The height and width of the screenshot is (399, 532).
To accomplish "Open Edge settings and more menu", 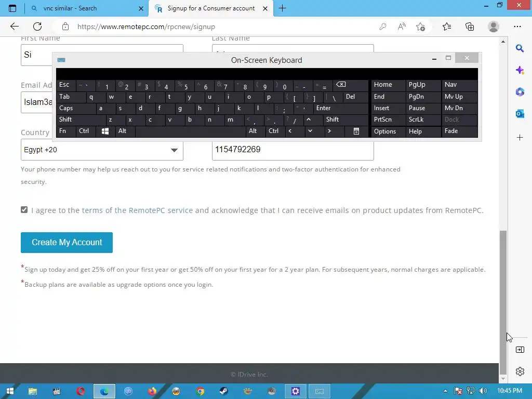I will (x=517, y=26).
